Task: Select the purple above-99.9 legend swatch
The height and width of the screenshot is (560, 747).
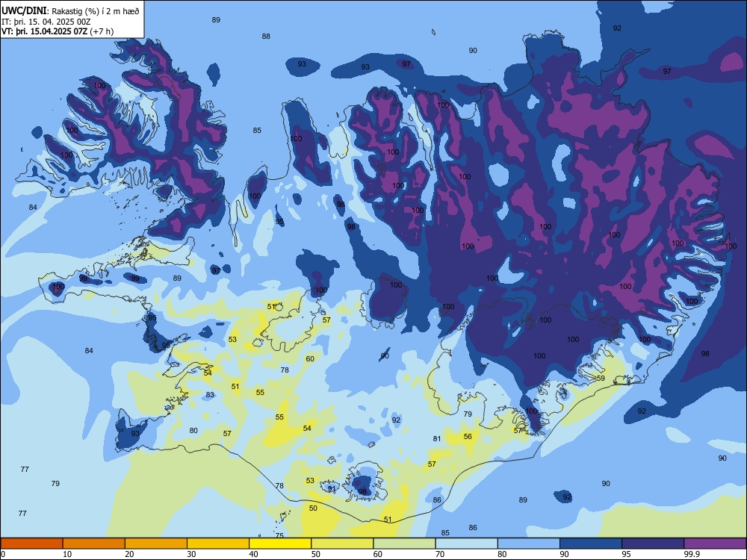Action: pyautogui.click(x=715, y=544)
